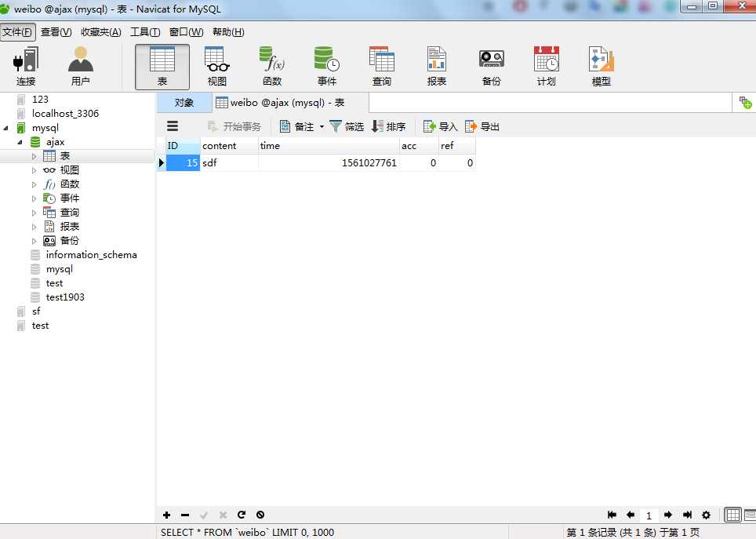Expand the 表 tables tree node
The height and width of the screenshot is (539, 756).
coord(34,156)
